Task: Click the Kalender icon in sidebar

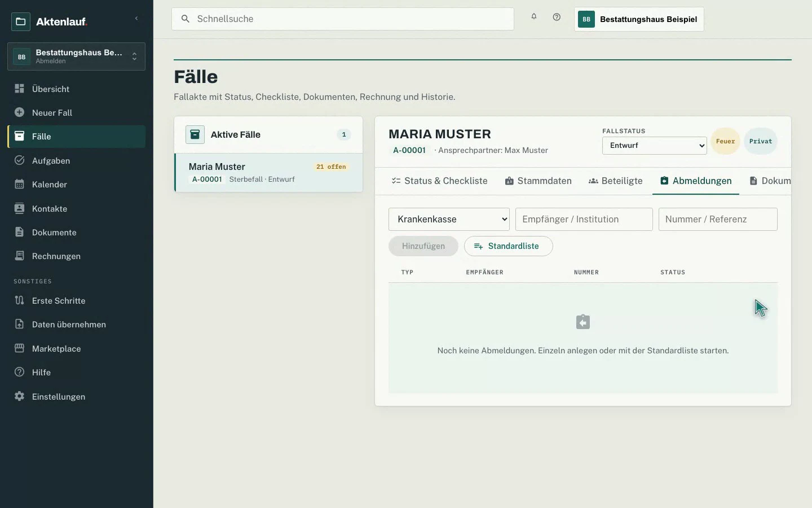Action: pos(19,184)
